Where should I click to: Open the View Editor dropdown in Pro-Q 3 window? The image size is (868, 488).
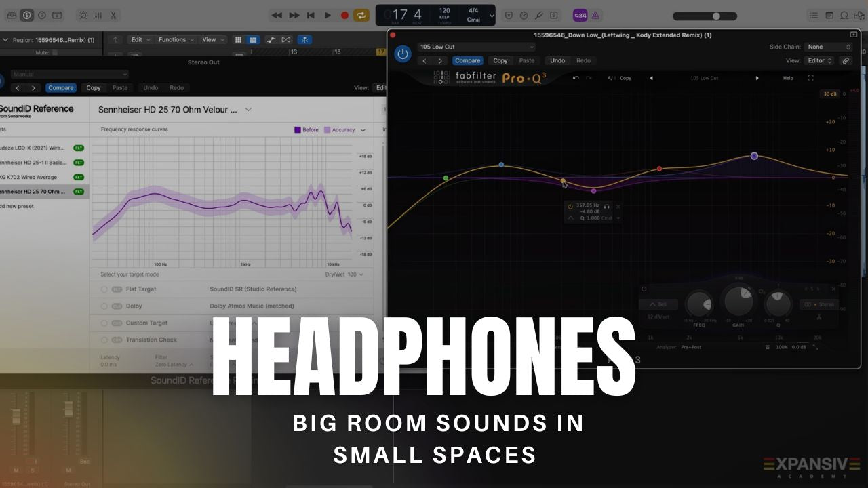820,60
